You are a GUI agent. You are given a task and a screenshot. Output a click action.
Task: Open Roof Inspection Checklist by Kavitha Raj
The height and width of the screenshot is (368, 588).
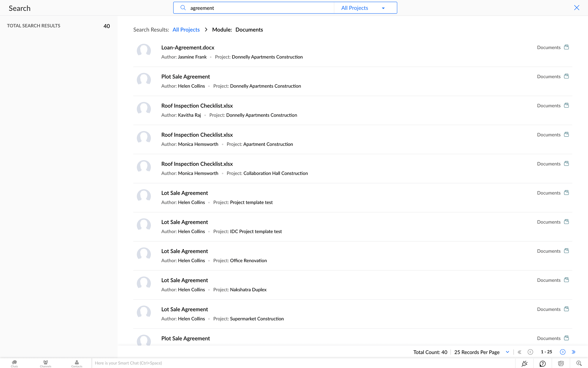197,106
